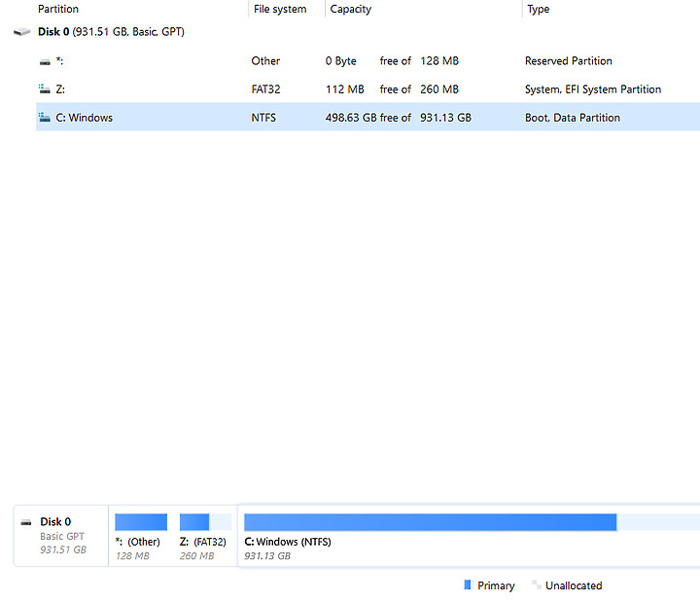
Task: Click the Reserved Partition type text
Action: [569, 60]
